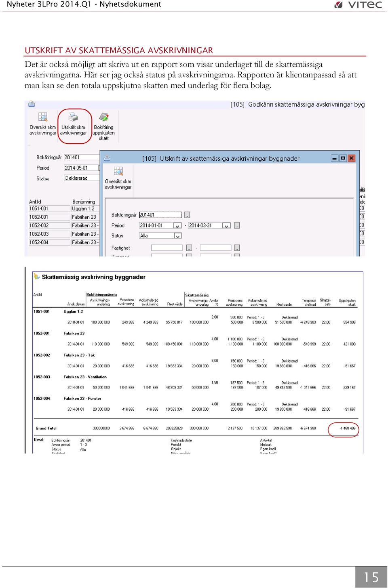The height and width of the screenshot is (588, 388).
Task: Click the report title Skattemässig avskrivning byggnader
Action: click(93, 277)
